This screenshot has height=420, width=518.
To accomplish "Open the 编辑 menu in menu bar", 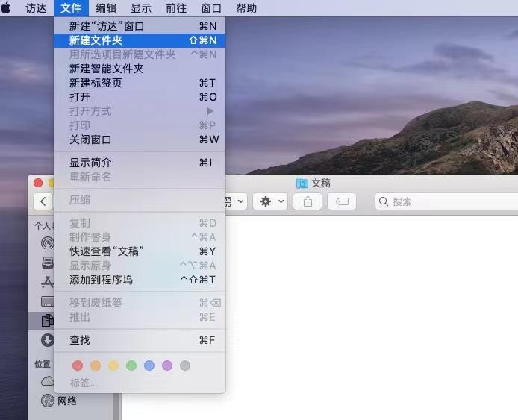I will (106, 8).
